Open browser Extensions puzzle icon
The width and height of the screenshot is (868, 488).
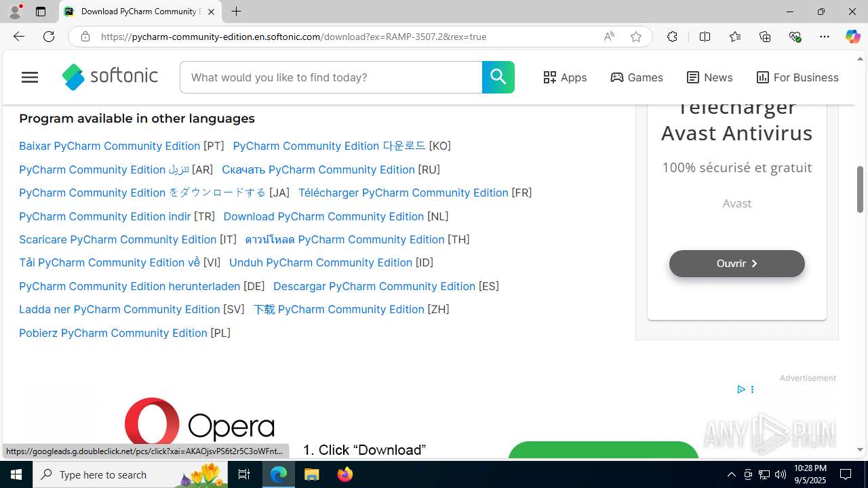(672, 37)
